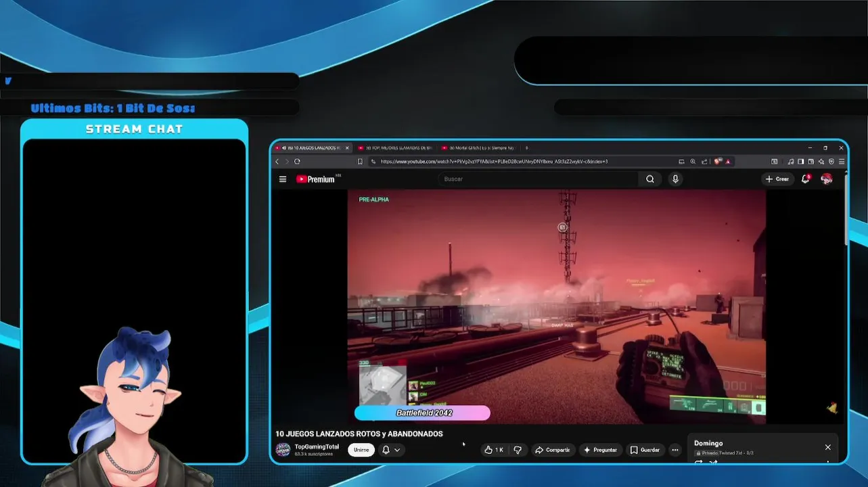The height and width of the screenshot is (487, 868).
Task: Click the video title 10 JUEGOS LANZADOS ROTOS
Action: 359,434
